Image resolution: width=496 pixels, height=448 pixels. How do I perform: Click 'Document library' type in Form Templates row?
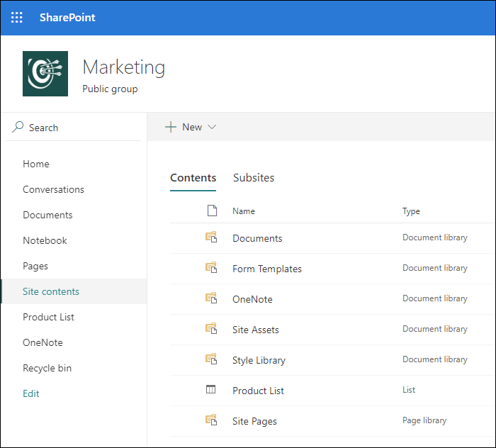click(435, 268)
